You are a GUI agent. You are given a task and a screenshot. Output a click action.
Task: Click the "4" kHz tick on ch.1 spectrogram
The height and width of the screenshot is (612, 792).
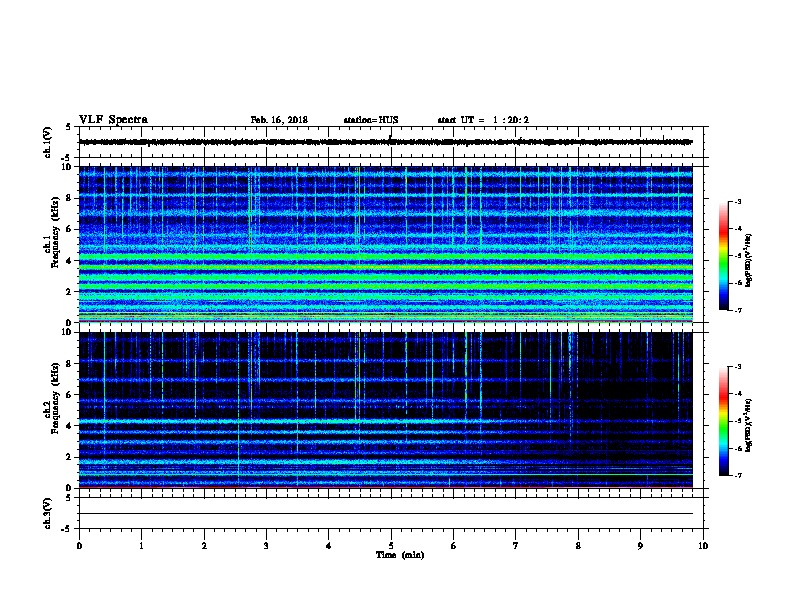pos(69,261)
